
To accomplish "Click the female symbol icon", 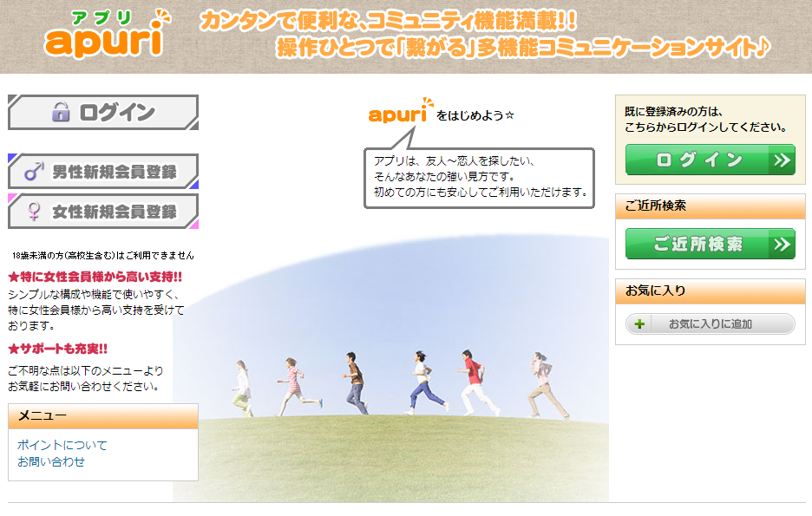I will pyautogui.click(x=34, y=211).
